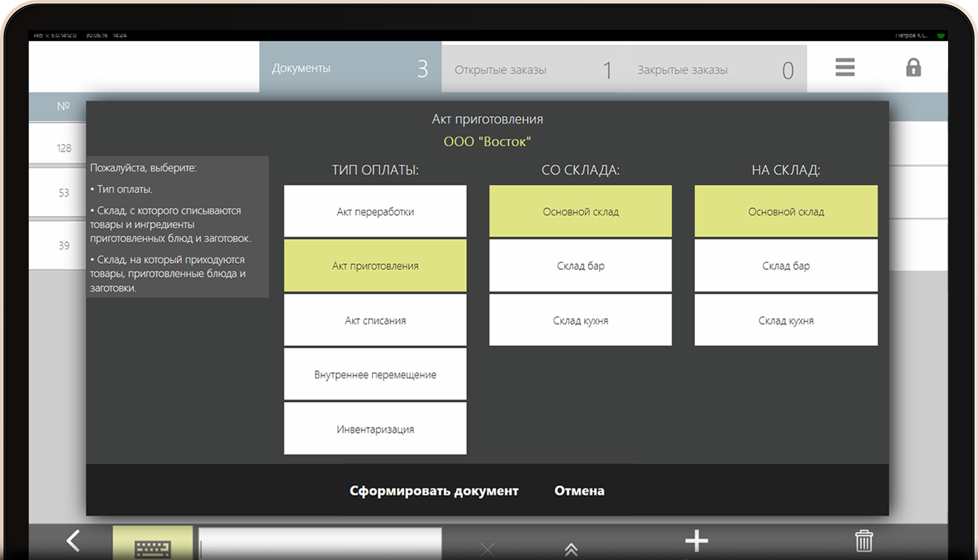
Task: Switch to the Открытые заказы tab
Action: coord(533,69)
